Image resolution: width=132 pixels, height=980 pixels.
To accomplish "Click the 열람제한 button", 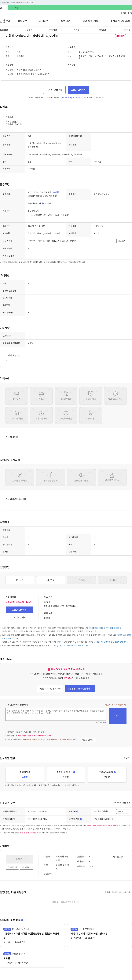I will [26, 867].
